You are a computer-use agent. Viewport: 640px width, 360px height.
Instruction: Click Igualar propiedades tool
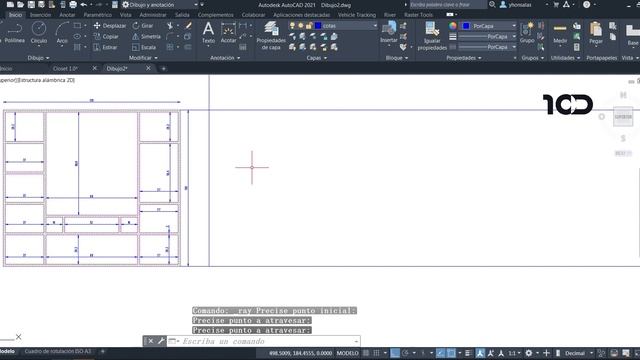(x=432, y=36)
